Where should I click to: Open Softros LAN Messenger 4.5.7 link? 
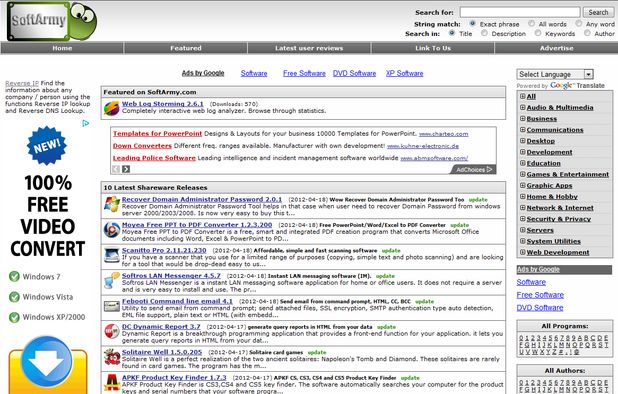171,276
